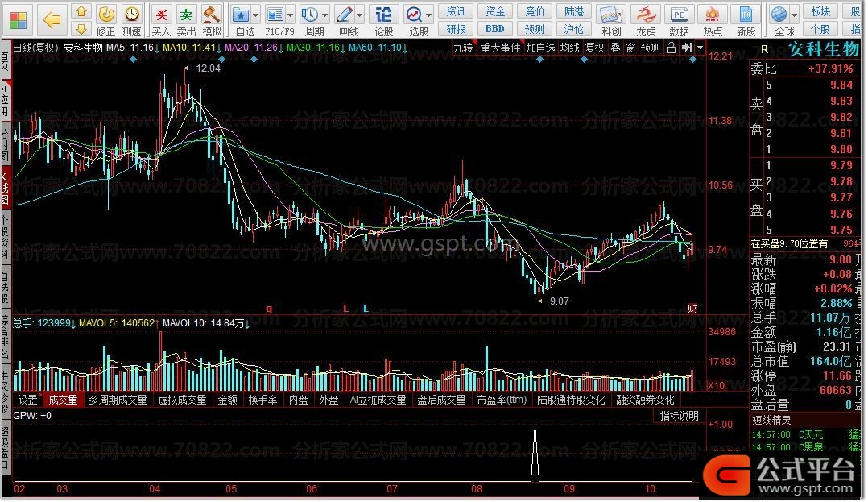Image resolution: width=868 pixels, height=502 pixels.
Task: Open the 热点 hot topics flame icon
Action: pos(713,15)
